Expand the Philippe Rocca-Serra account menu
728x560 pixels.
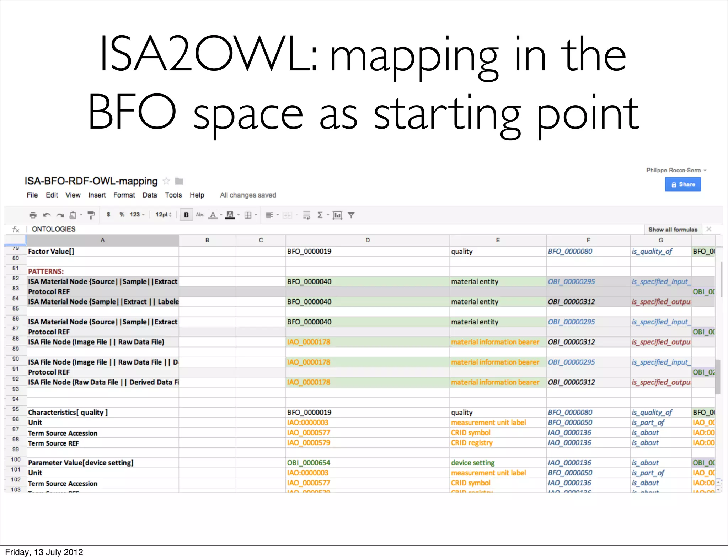coord(676,170)
